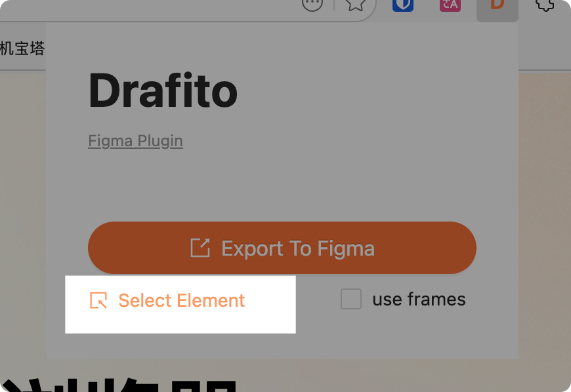Click the Drafito extension icon in toolbar
571x392 pixels.
tap(497, 5)
